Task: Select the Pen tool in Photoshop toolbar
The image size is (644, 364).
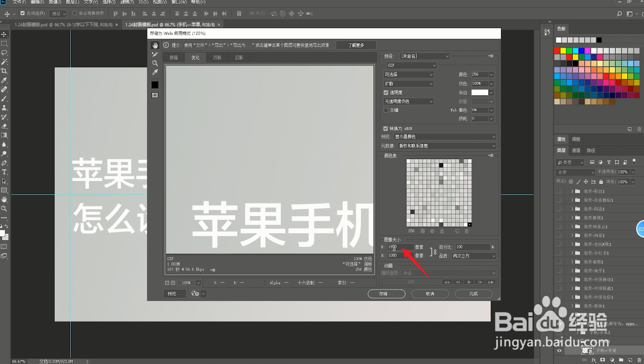Action: coord(4,163)
